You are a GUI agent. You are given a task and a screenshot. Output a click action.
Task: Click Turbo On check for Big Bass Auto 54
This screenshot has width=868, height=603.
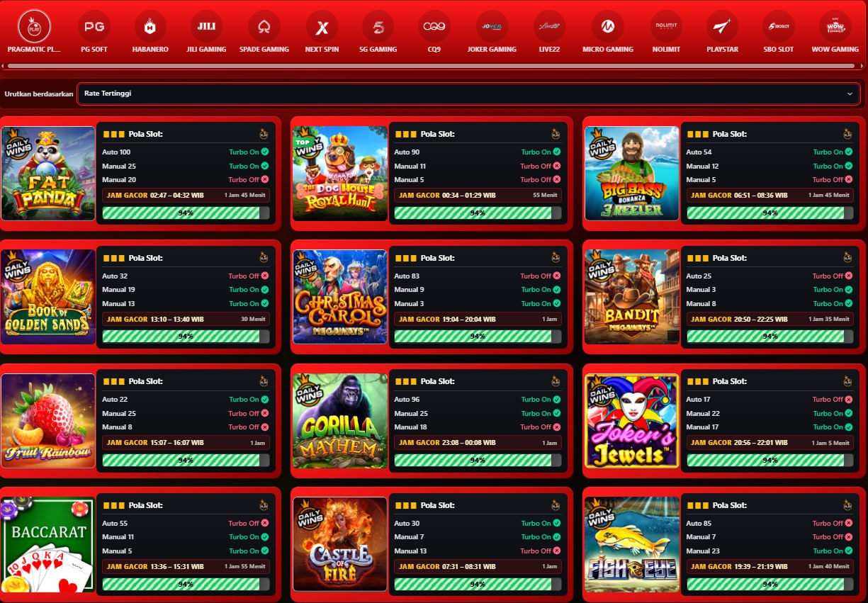pyautogui.click(x=849, y=152)
